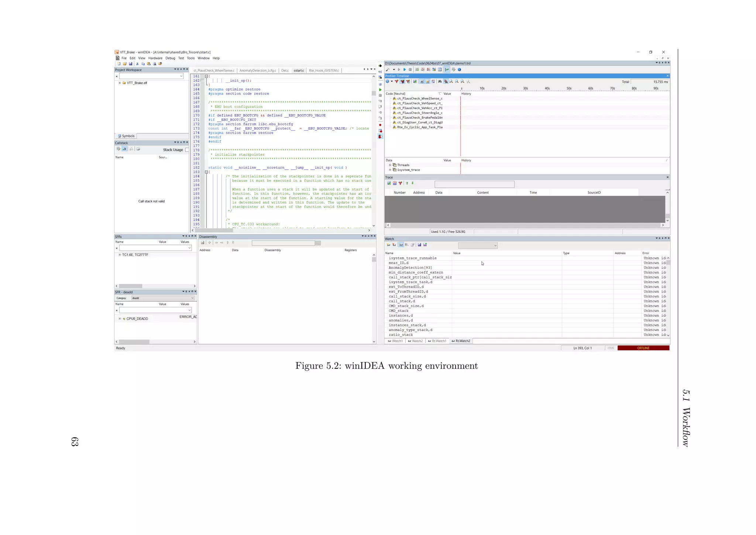Switch to the Det.c editor tab
The width and height of the screenshot is (756, 535).
(285, 71)
